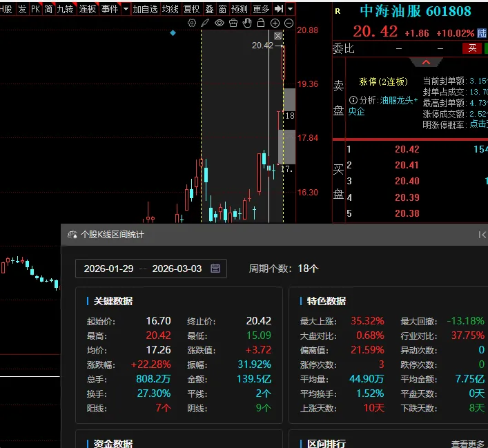Click the 张停(2连板) limit-up label

point(384,82)
